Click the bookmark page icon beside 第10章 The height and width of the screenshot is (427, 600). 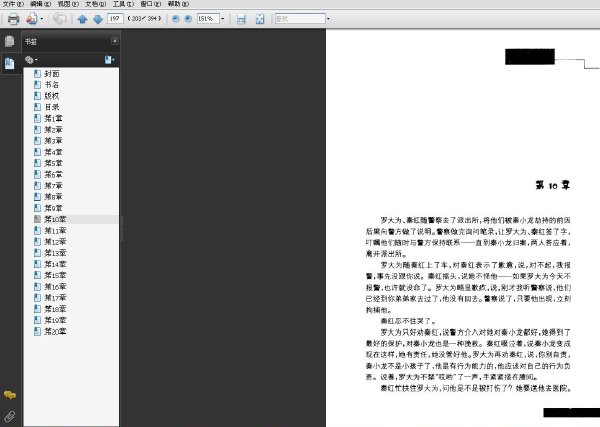[x=37, y=219]
